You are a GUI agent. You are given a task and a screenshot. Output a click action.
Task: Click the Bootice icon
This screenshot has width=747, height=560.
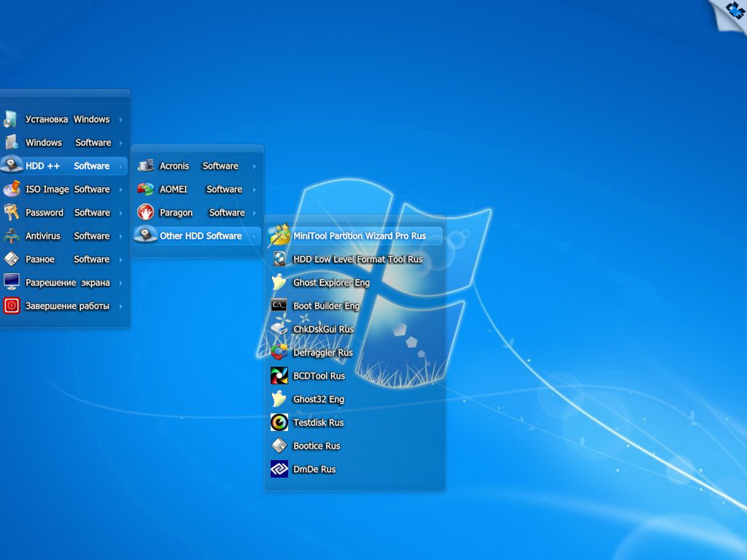[x=279, y=446]
